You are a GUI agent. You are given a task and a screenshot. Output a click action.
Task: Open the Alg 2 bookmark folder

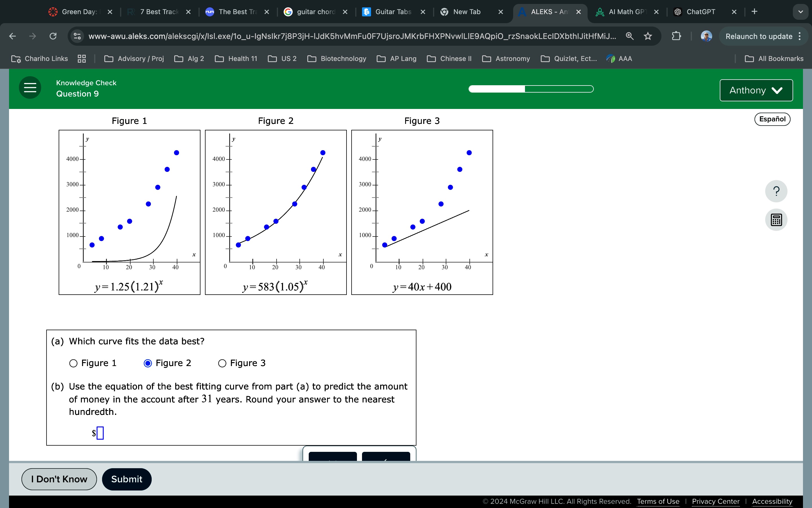pos(189,59)
